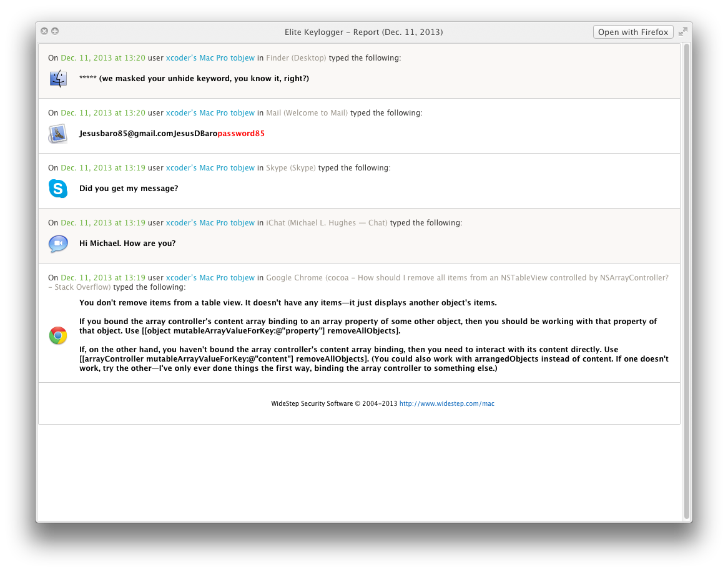Open the report with Firefox
728x572 pixels.
click(x=633, y=32)
